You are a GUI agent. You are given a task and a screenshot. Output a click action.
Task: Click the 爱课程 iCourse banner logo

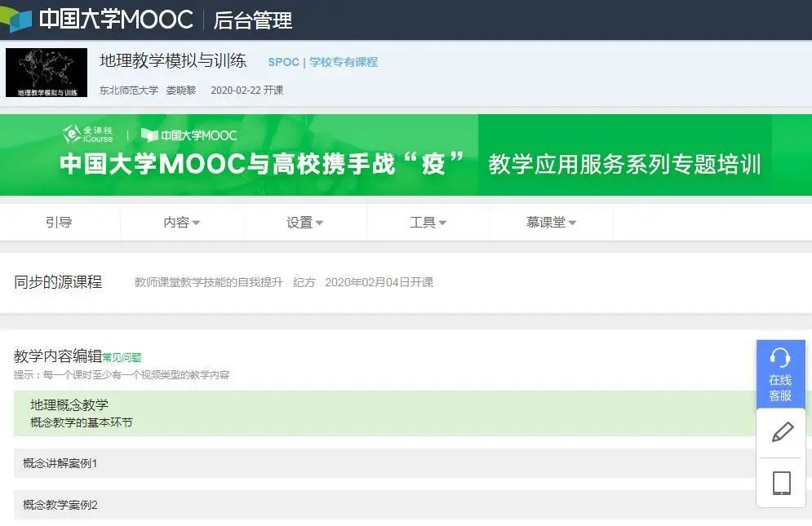coord(89,135)
